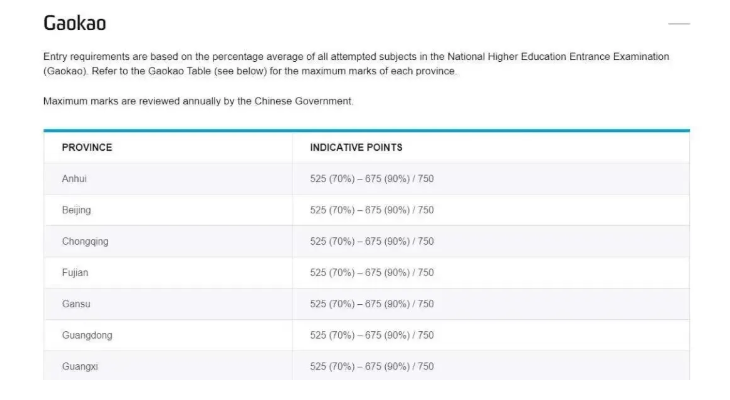Image resolution: width=730 pixels, height=400 pixels.
Task: Select the indicative points for Fujian
Action: point(372,272)
